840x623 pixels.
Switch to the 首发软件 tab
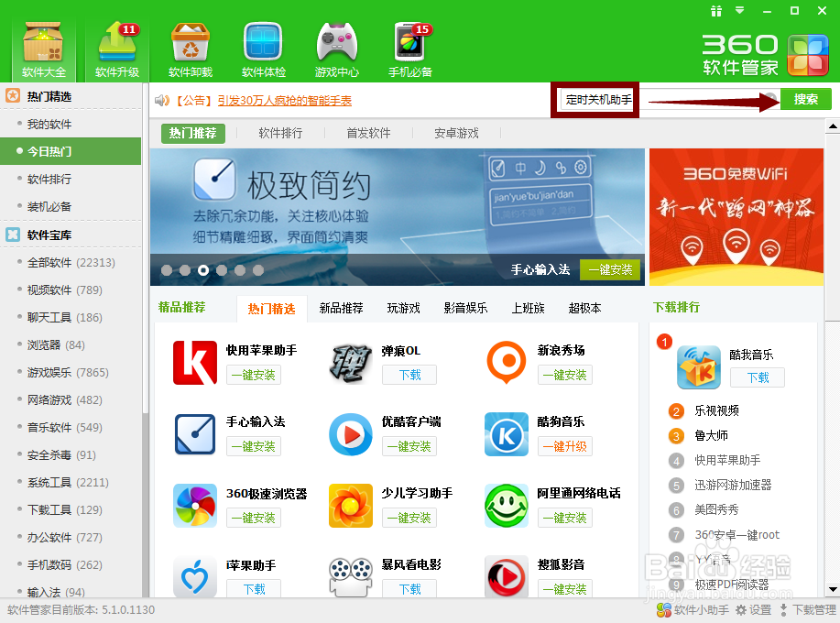(368, 133)
